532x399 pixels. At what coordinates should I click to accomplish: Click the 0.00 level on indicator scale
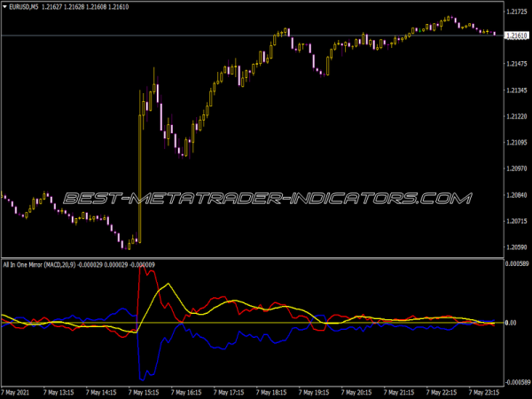[x=511, y=323]
